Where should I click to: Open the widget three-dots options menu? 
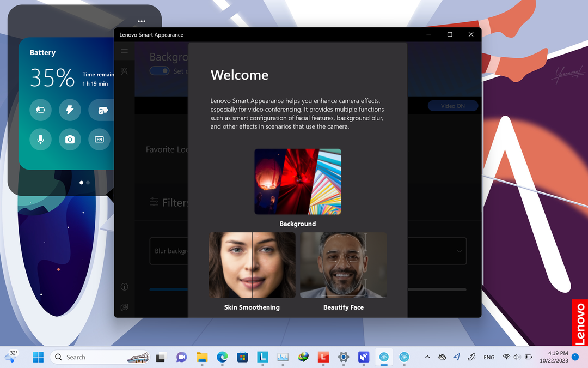[x=142, y=21]
